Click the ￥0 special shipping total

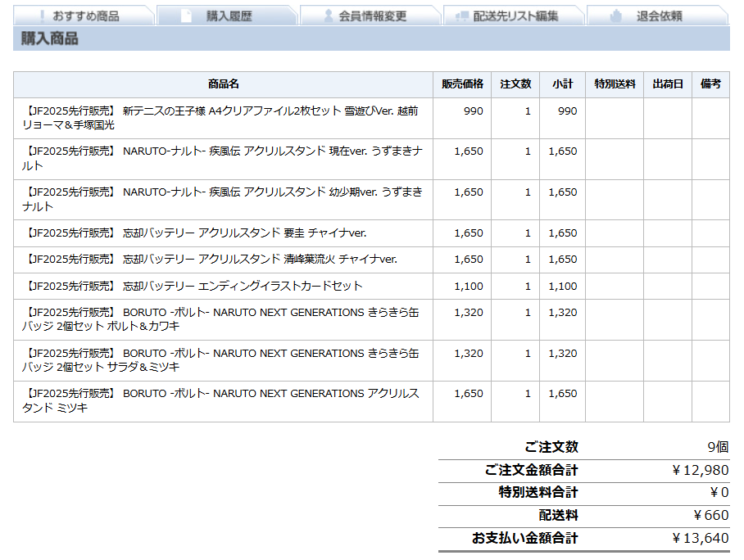coord(719,492)
